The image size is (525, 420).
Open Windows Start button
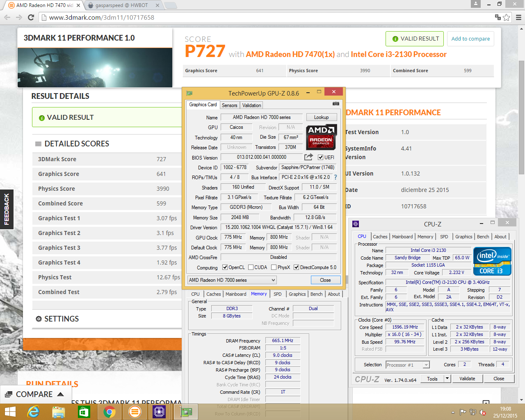click(10, 412)
